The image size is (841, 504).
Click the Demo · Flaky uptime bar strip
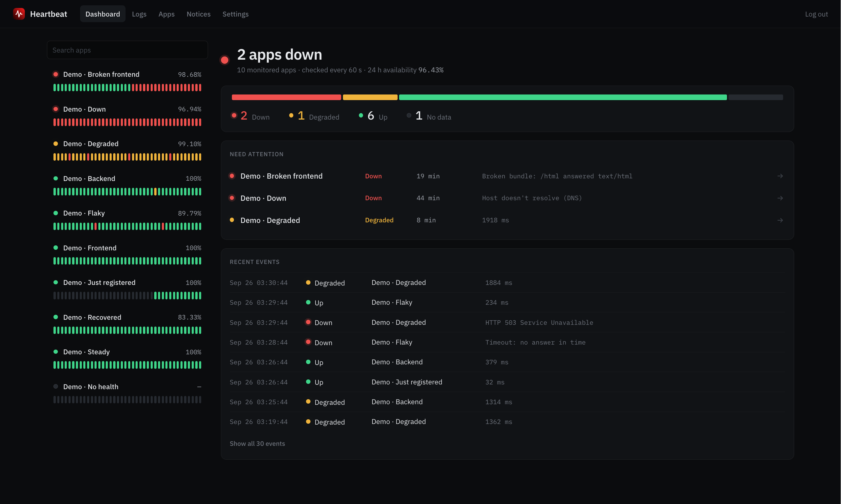127,226
